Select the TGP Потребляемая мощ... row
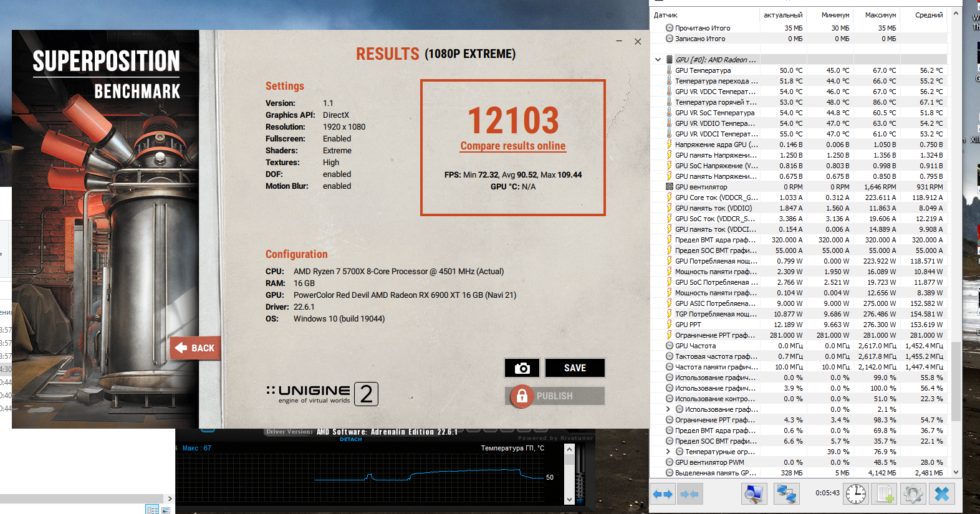Viewport: 980px width, 514px height. pyautogui.click(x=799, y=314)
